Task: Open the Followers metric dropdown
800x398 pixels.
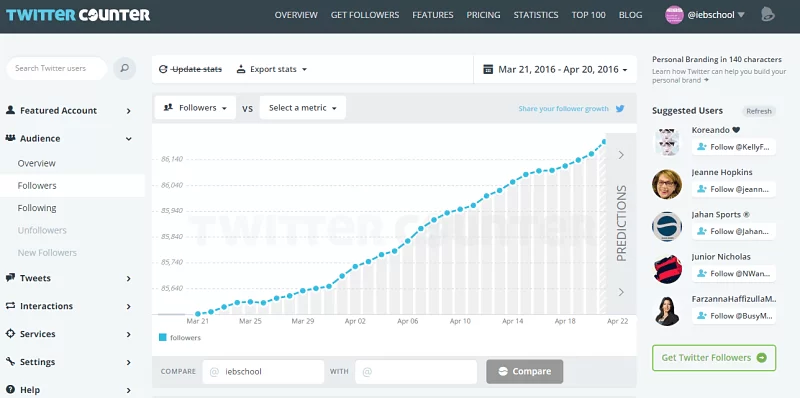Action: [195, 108]
